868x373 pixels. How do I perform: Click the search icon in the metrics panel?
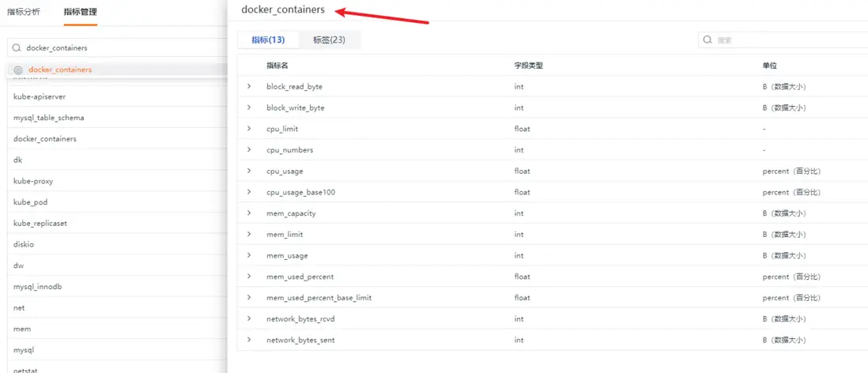pos(708,40)
